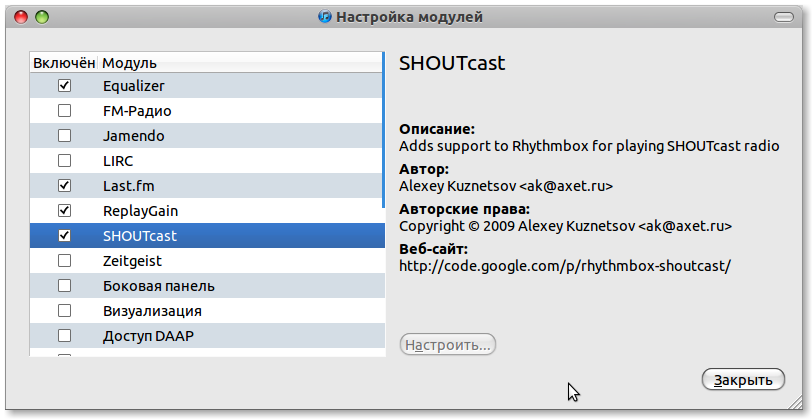Disable the SHOUTcast module checkbox
This screenshot has height=419, width=812.
(x=64, y=236)
